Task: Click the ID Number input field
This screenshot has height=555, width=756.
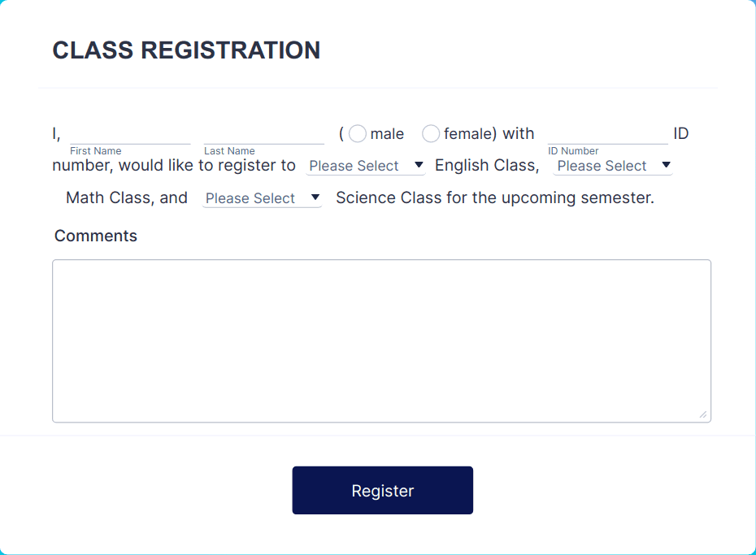Action: [606, 137]
